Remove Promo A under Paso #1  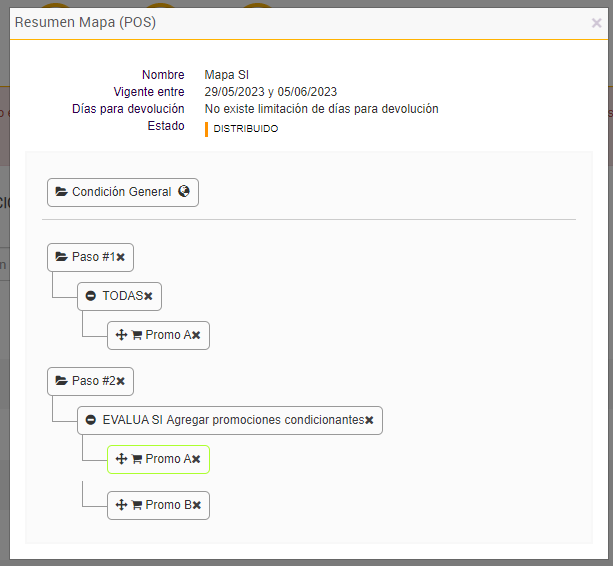pyautogui.click(x=196, y=335)
